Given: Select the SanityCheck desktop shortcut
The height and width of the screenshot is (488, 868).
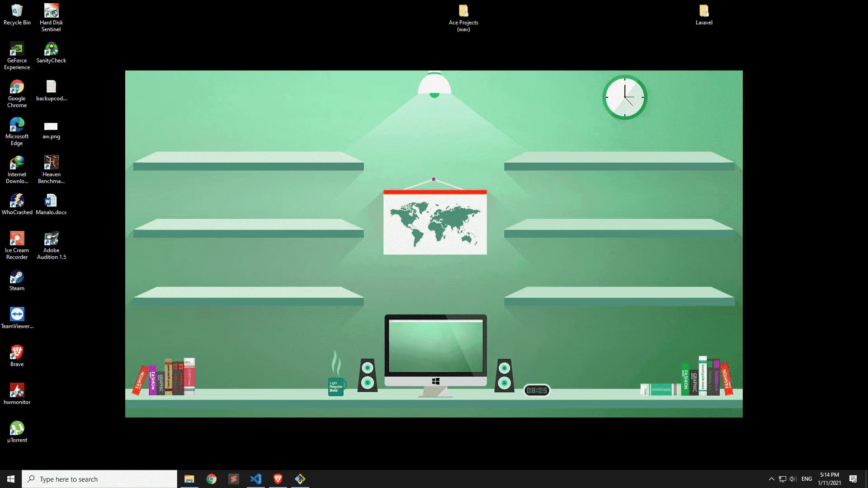Looking at the screenshot, I should 51,52.
